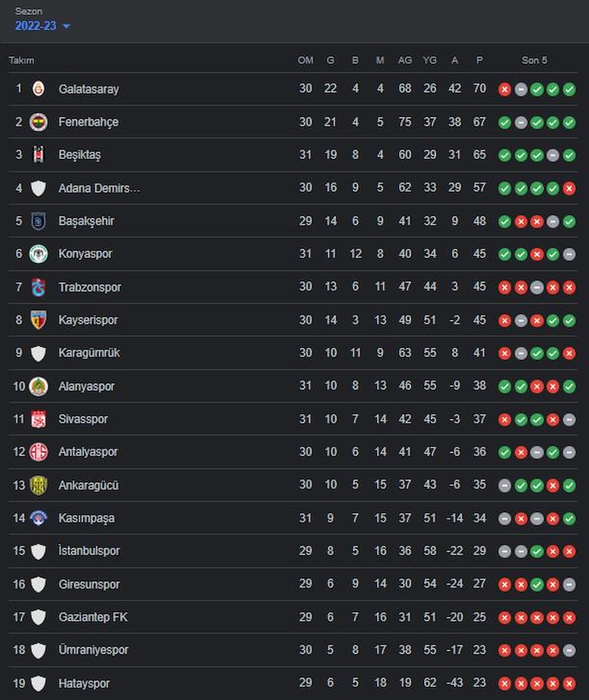Select the Hatayspor row name
Viewport: 589px width, 700px height.
[84, 683]
